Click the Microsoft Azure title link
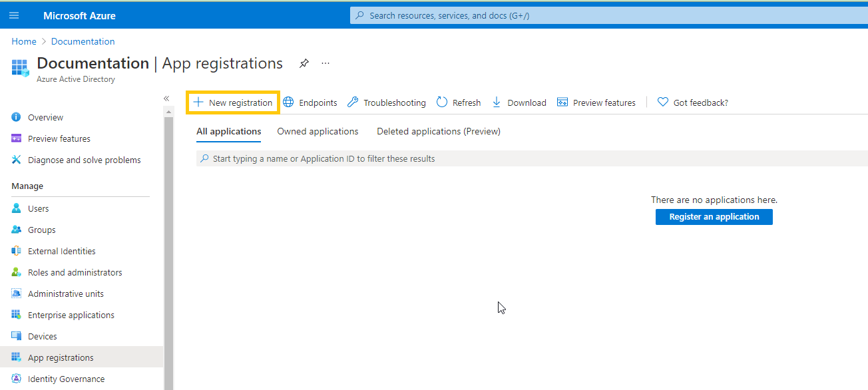 pos(79,15)
